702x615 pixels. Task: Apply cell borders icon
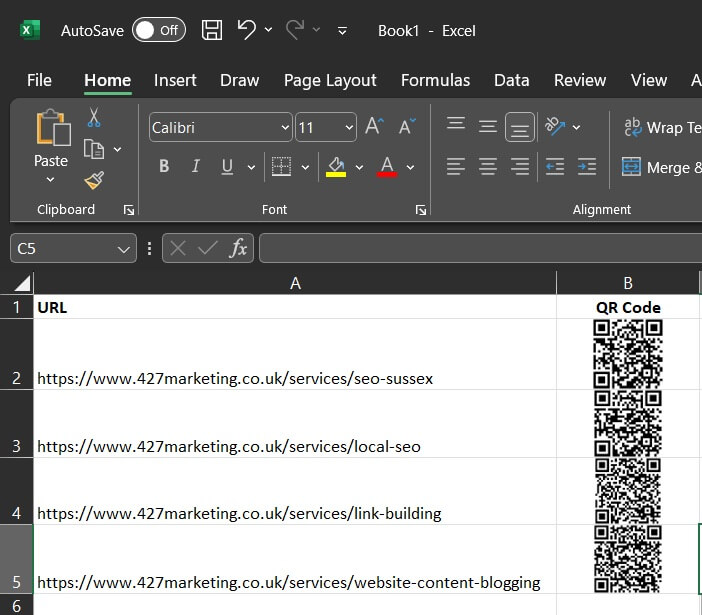(281, 167)
